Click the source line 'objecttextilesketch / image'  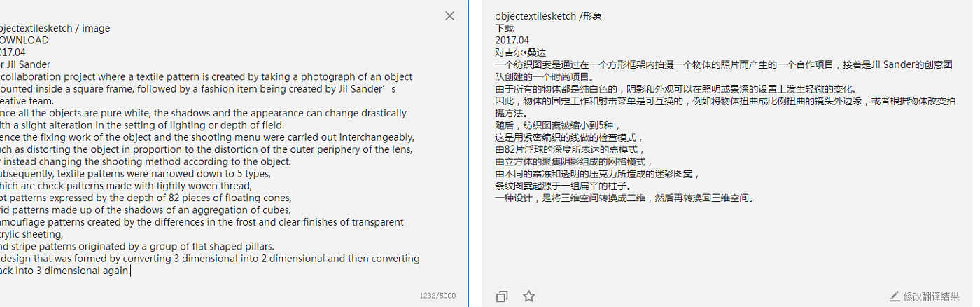pyautogui.click(x=54, y=28)
